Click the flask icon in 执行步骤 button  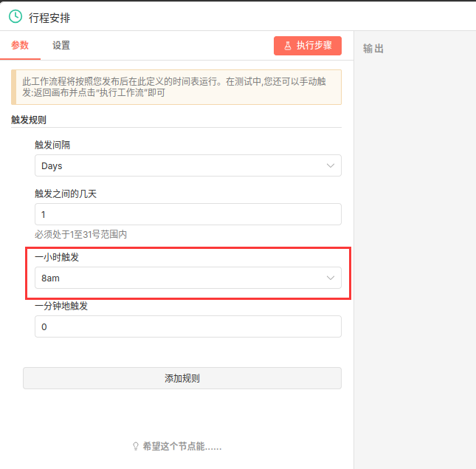click(288, 46)
